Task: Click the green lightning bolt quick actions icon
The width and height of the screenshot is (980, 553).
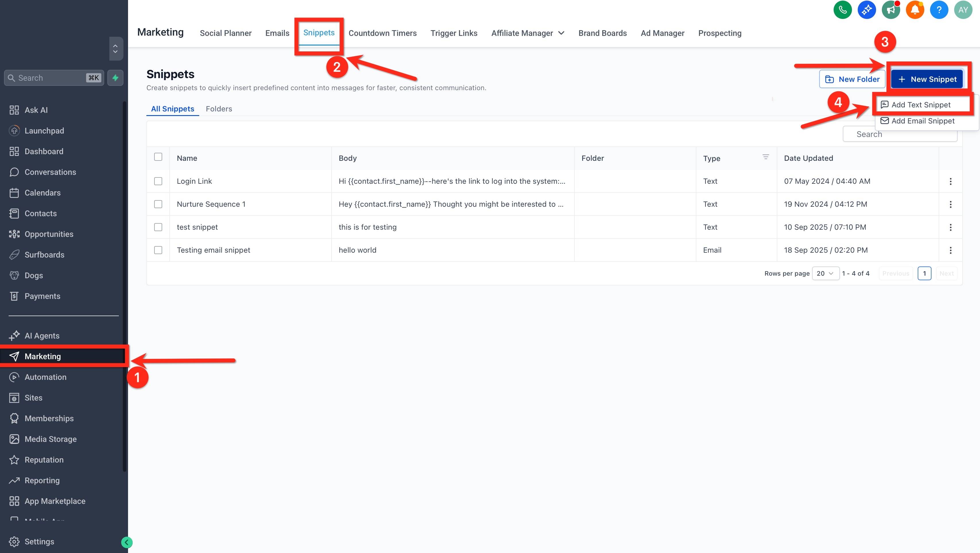Action: click(115, 78)
